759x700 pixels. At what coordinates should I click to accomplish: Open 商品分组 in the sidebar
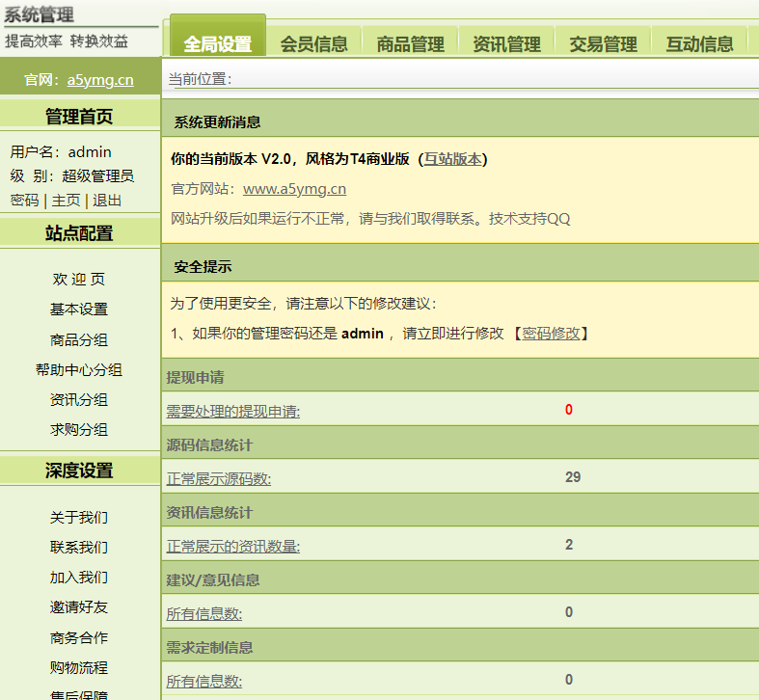(x=79, y=339)
